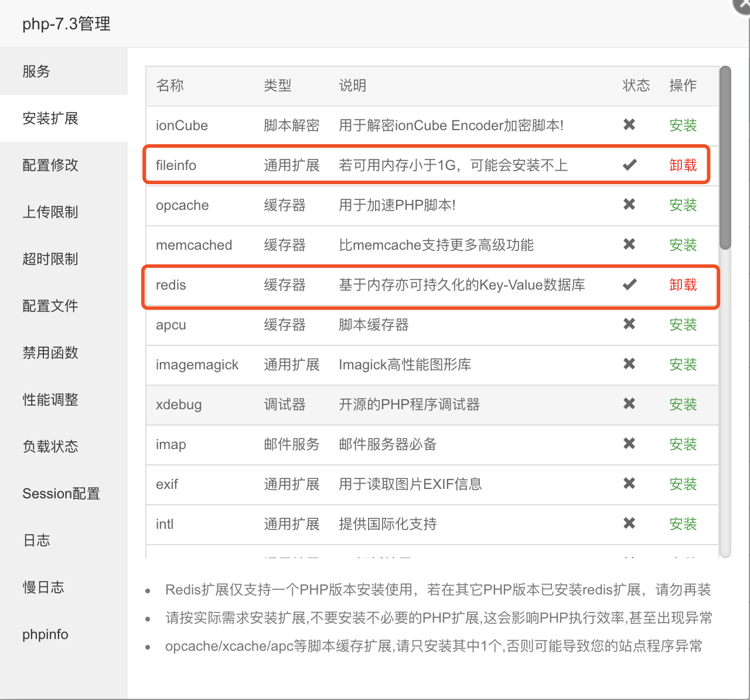打开 禁用函数 页面
Viewport: 750px width, 700px height.
tap(50, 353)
